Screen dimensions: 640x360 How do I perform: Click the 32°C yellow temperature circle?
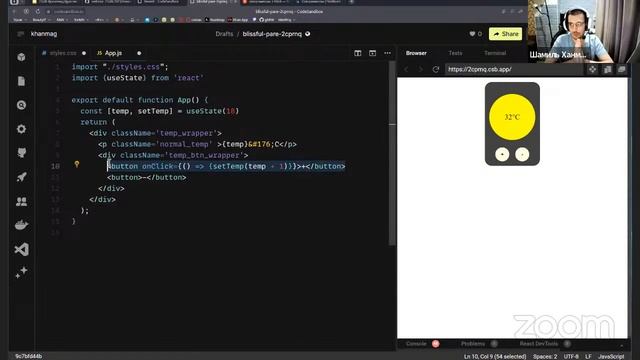pos(512,117)
